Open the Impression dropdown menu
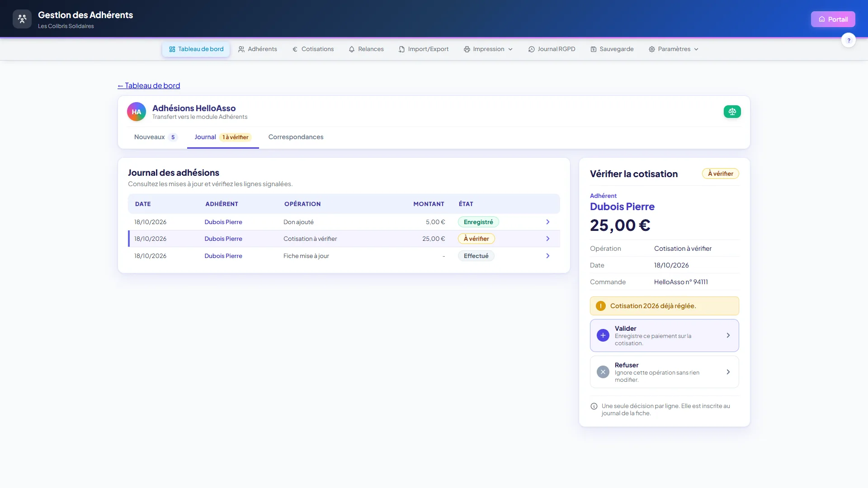The height and width of the screenshot is (488, 868). (x=488, y=49)
